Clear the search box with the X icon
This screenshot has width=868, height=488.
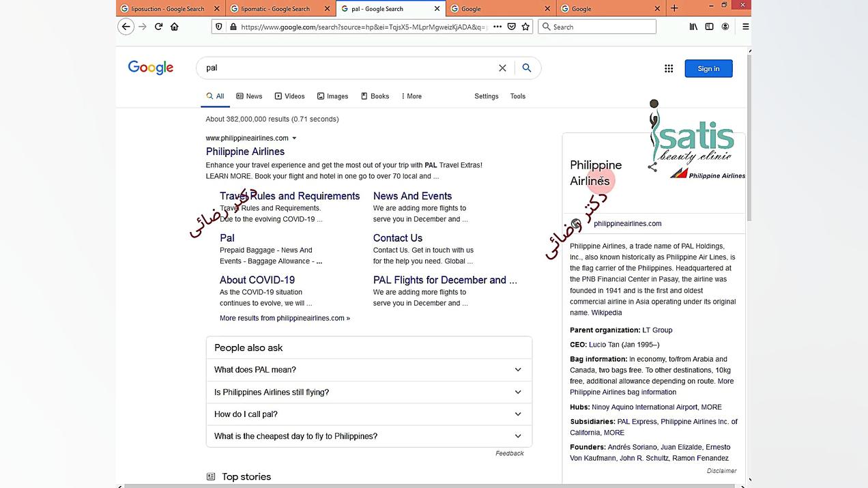(x=502, y=68)
